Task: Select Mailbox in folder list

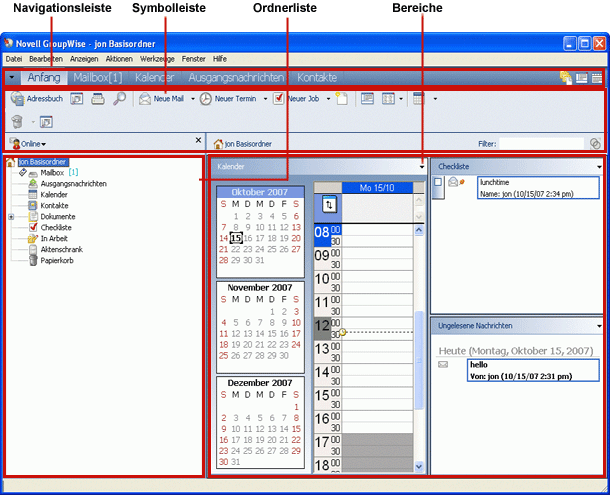Action: (x=52, y=172)
